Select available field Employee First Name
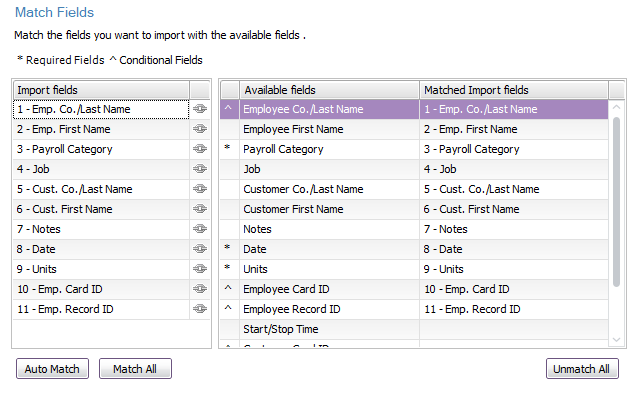 (x=329, y=129)
